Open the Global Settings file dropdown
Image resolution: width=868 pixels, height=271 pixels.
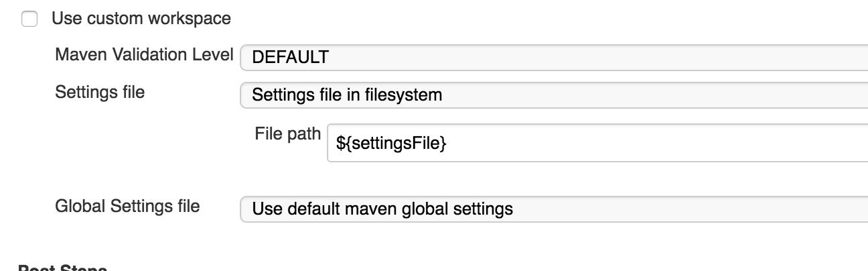(x=553, y=209)
